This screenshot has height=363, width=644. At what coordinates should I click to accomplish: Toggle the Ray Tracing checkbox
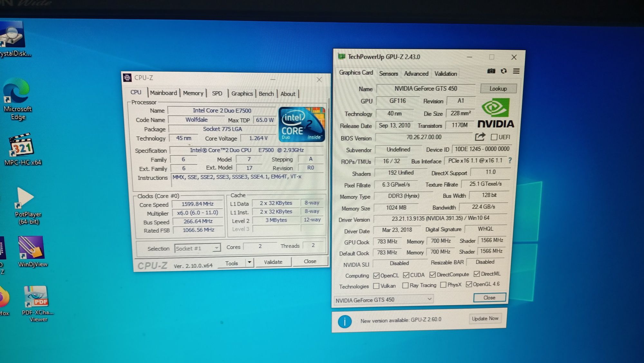click(x=405, y=285)
